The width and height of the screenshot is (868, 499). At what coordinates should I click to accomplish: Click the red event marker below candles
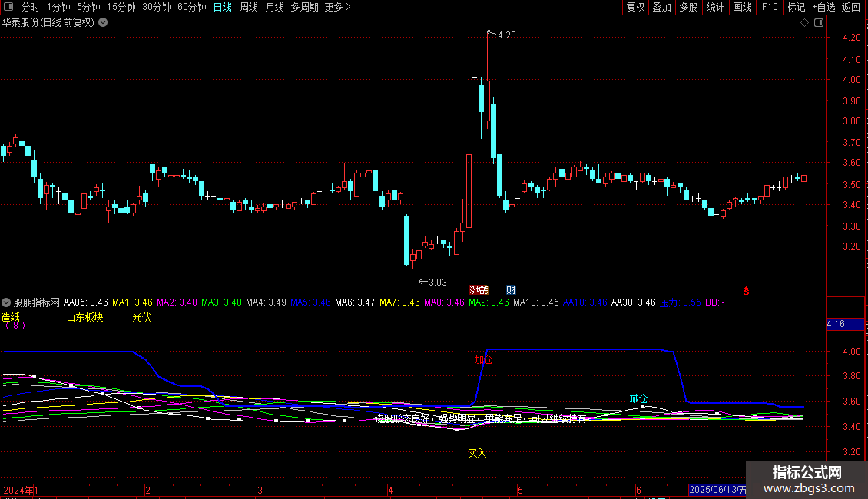coord(479,290)
